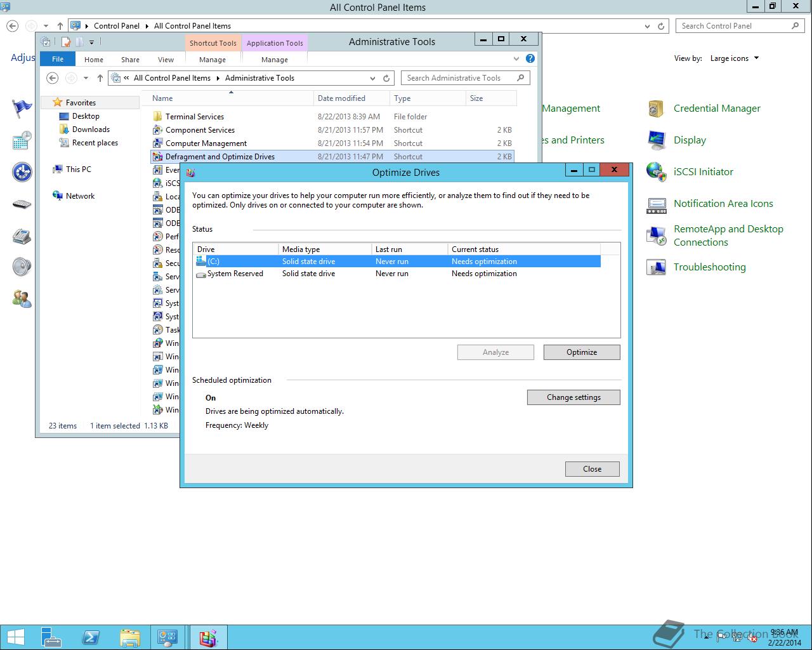This screenshot has height=650, width=812.
Task: Switch to Control Panel taskbar icon
Action: click(167, 637)
